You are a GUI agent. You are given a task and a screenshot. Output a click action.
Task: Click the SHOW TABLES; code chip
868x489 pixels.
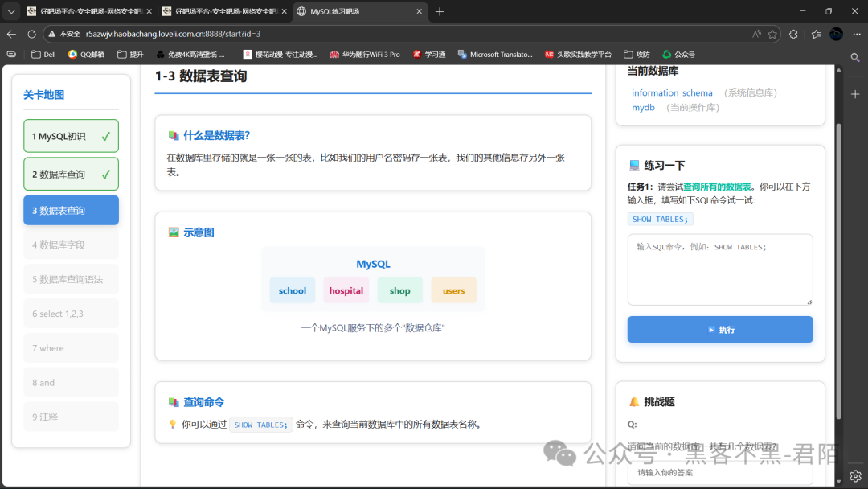point(660,218)
